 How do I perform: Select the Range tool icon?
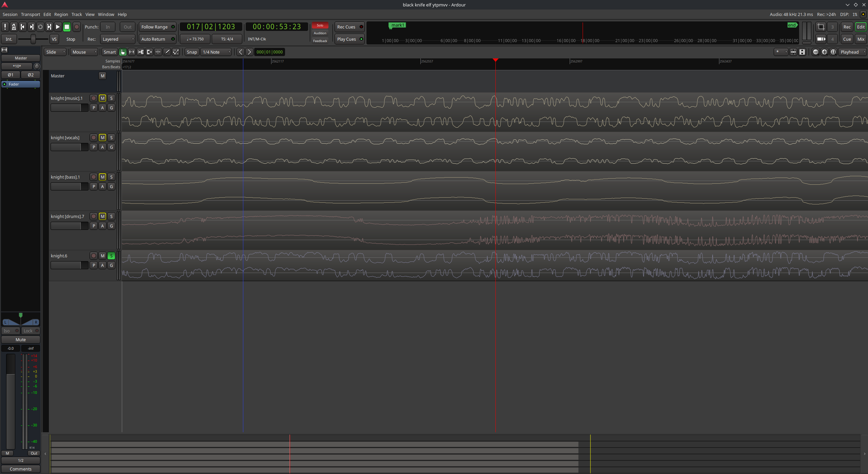pos(132,52)
